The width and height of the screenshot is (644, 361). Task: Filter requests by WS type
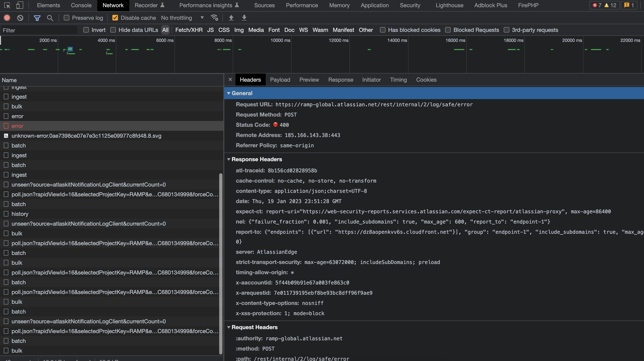point(303,30)
